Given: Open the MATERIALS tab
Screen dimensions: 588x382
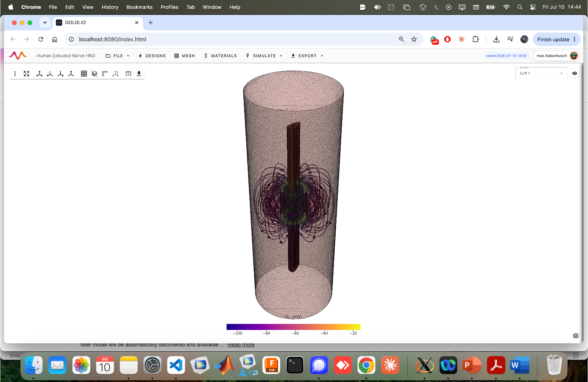Looking at the screenshot, I should click(x=220, y=56).
